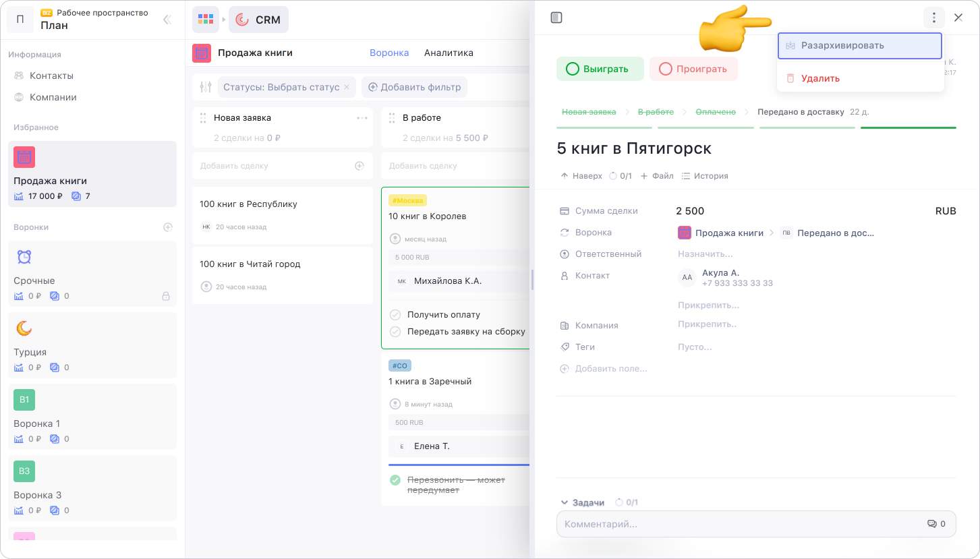Switch to the Аналитика tab

449,53
